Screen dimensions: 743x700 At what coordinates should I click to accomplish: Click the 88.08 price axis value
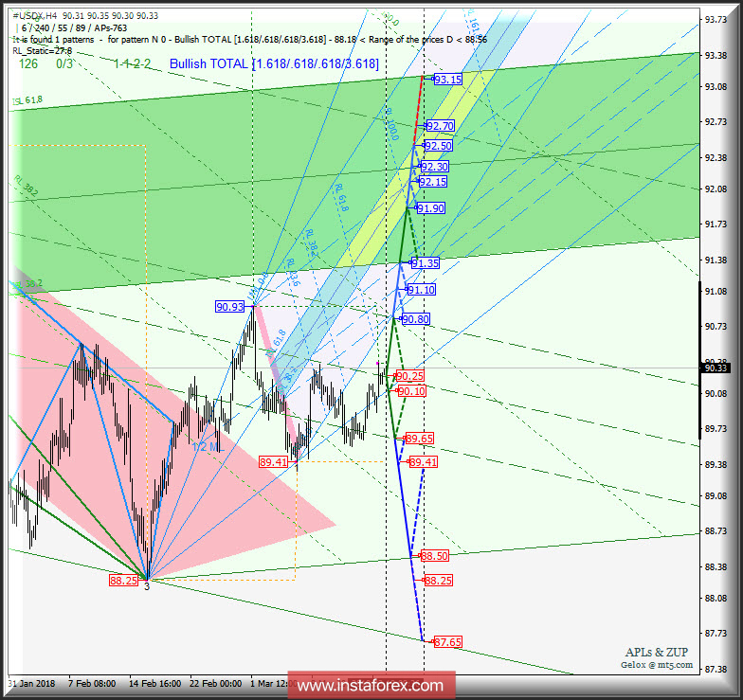coord(716,599)
